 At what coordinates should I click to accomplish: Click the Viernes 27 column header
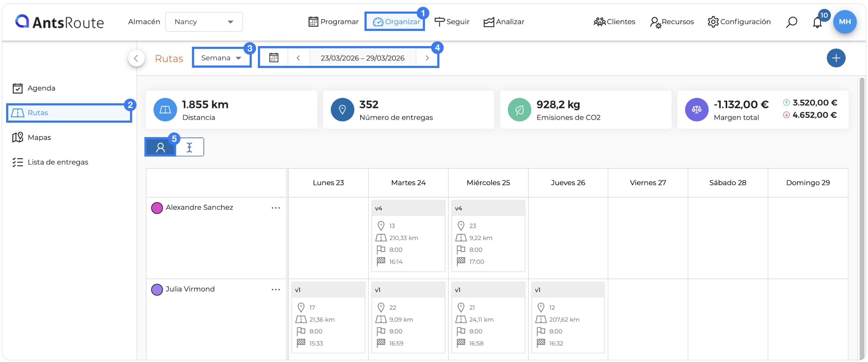click(x=648, y=183)
